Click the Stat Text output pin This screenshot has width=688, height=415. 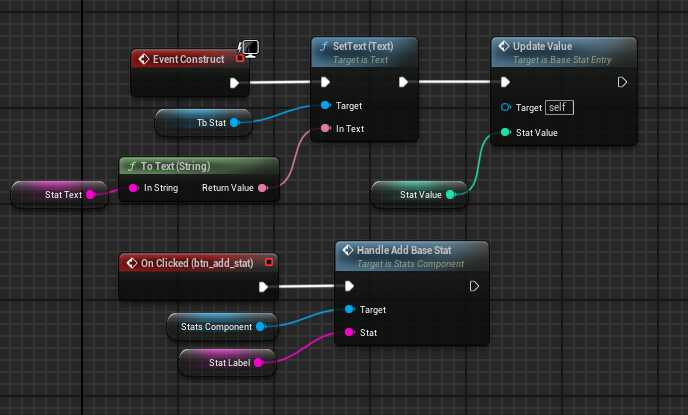coord(91,194)
